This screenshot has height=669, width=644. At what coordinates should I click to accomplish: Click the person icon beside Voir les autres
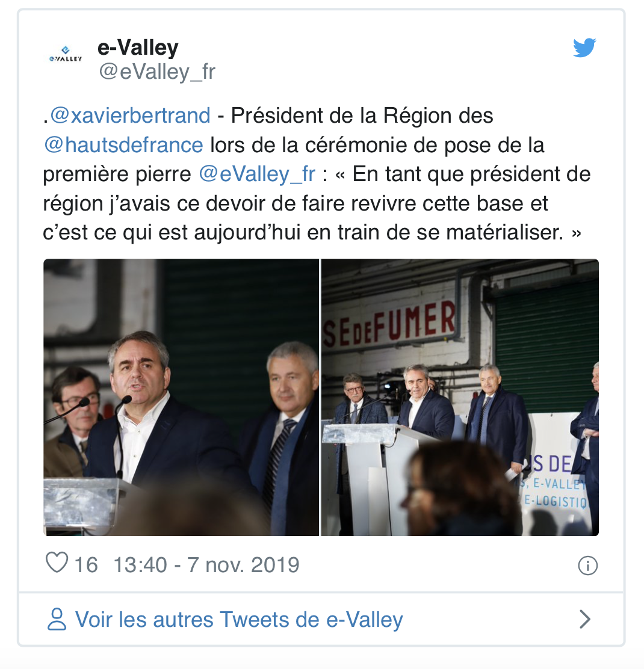click(x=57, y=620)
